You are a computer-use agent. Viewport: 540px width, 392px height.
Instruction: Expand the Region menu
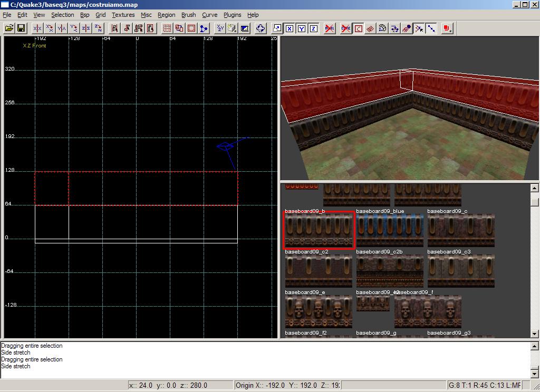[167, 15]
